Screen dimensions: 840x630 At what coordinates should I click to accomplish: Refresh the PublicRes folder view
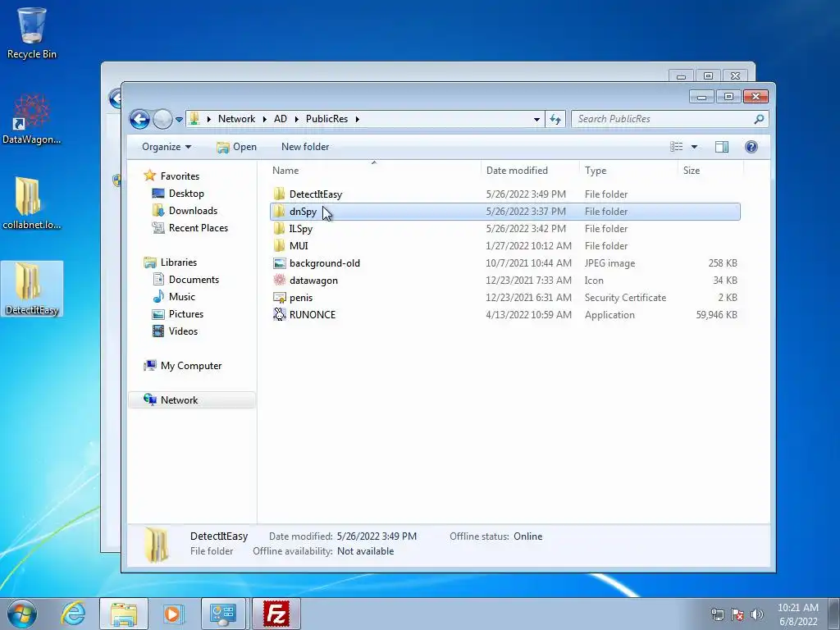coord(555,119)
